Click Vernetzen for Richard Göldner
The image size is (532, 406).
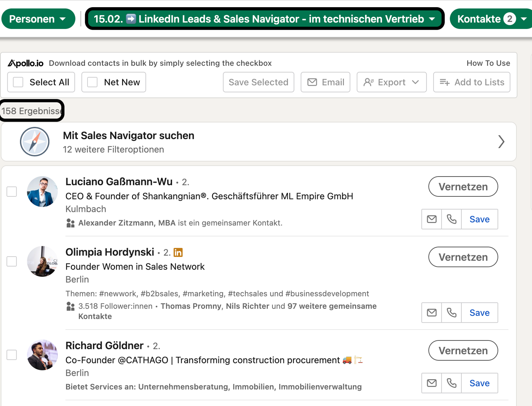[463, 350]
